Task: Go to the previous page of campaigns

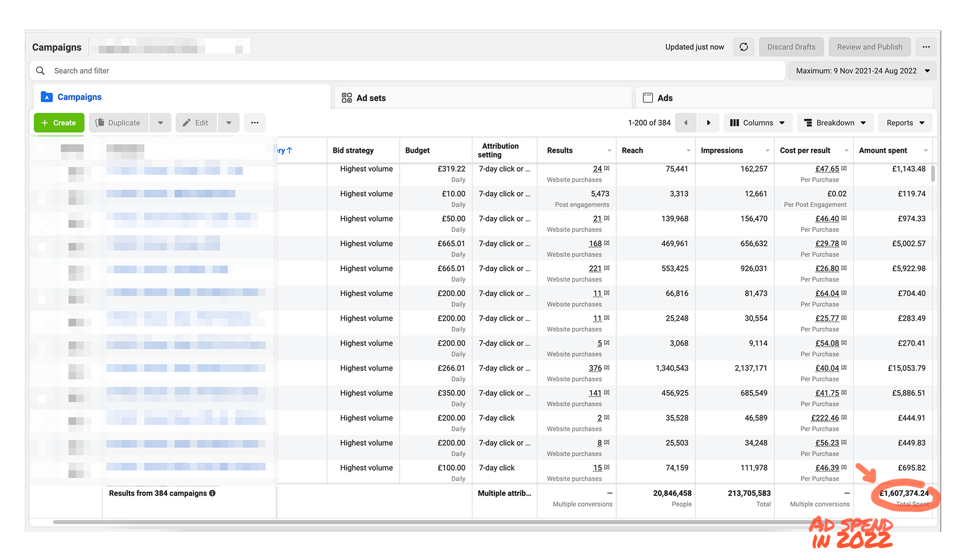Action: (x=686, y=123)
